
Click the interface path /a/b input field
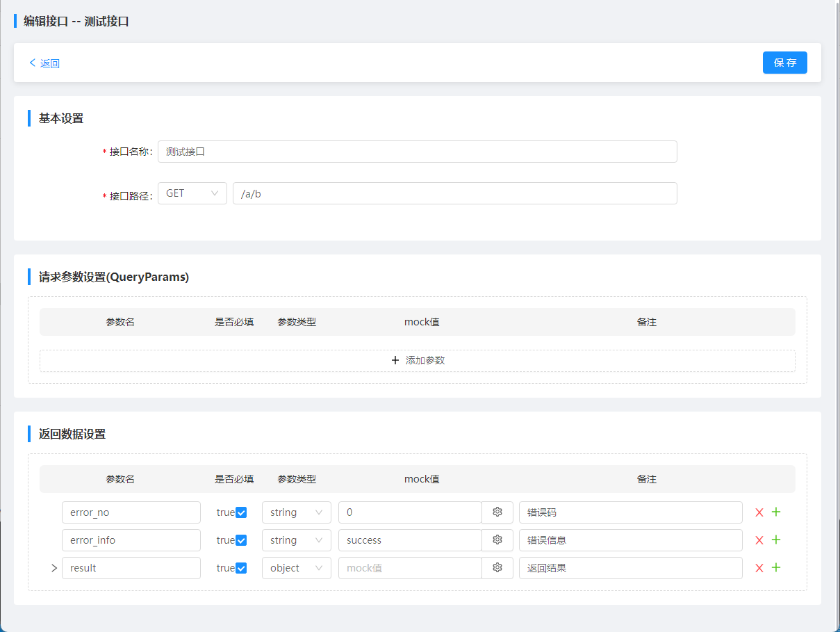454,193
